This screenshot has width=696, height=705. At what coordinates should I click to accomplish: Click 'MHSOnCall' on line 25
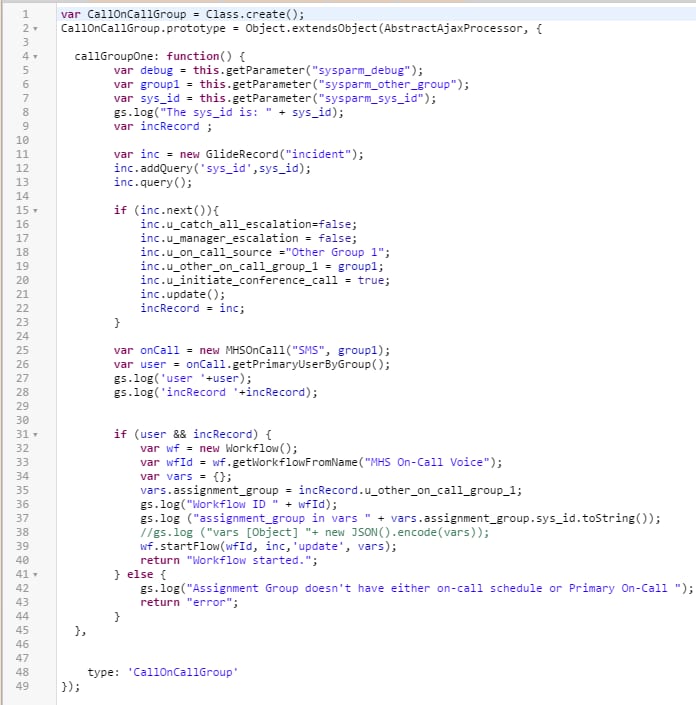[x=255, y=350]
